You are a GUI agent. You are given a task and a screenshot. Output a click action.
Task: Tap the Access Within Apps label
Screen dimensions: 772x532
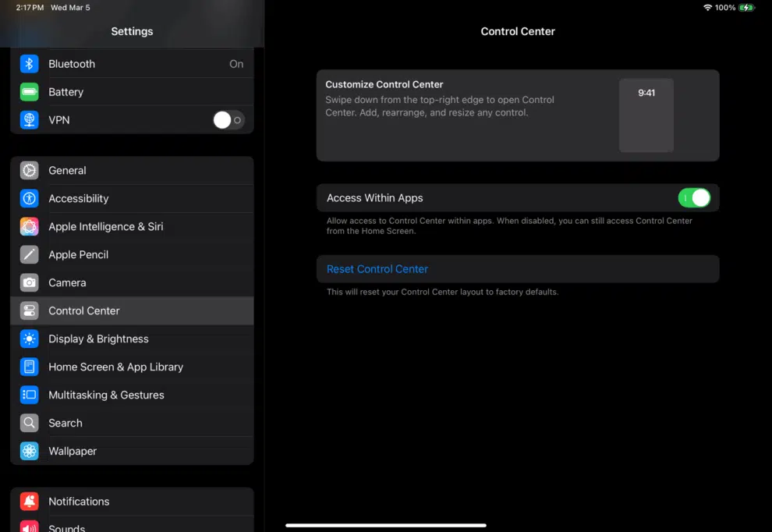[374, 198]
